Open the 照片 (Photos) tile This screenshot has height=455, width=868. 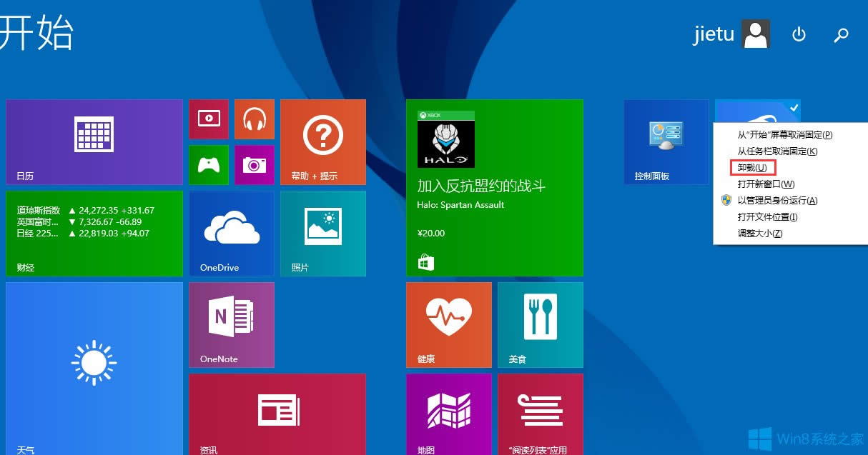(x=323, y=233)
